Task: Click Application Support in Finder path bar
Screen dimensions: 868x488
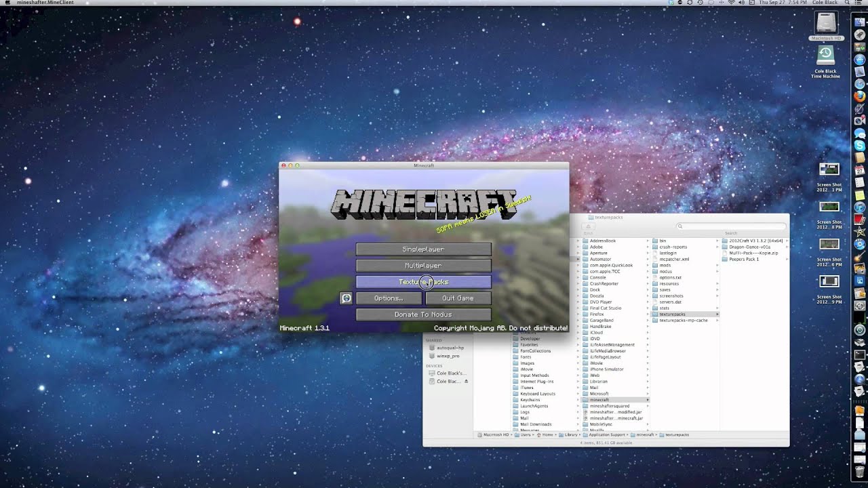Action: coord(604,434)
